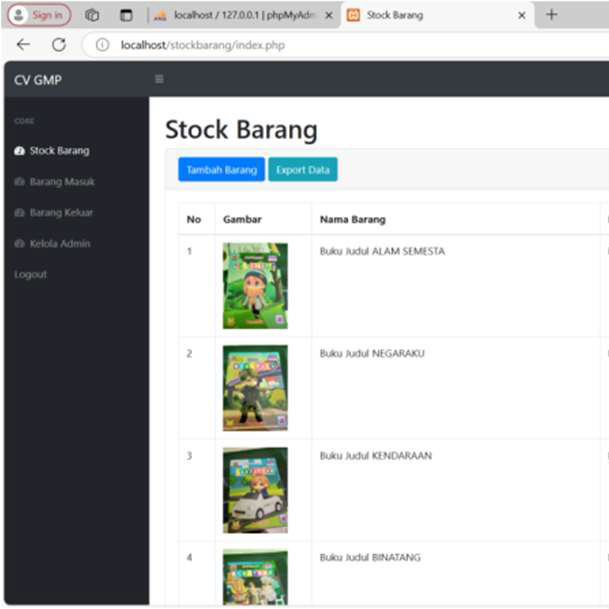The height and width of the screenshot is (609, 609).
Task: Go to Kelola Admin in sidebar
Action: 59,244
